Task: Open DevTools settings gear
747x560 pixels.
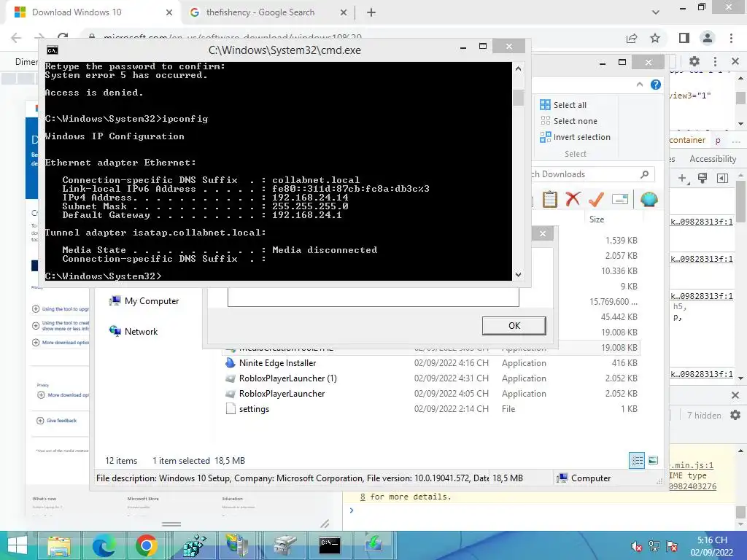Action: (694, 61)
